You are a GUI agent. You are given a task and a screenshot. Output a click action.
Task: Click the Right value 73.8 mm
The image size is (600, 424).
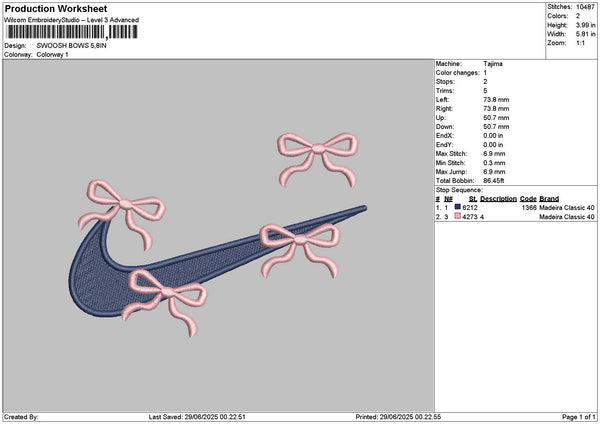coord(496,109)
